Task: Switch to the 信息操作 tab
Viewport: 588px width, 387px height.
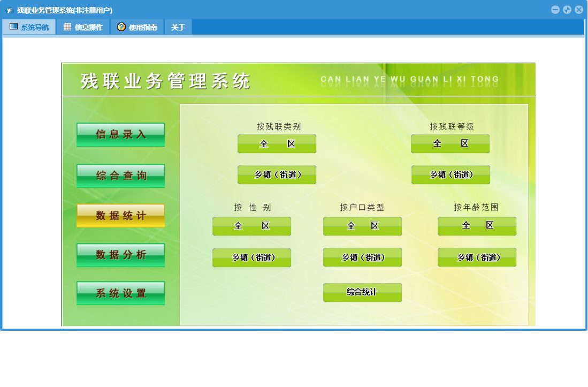Action: click(x=83, y=27)
